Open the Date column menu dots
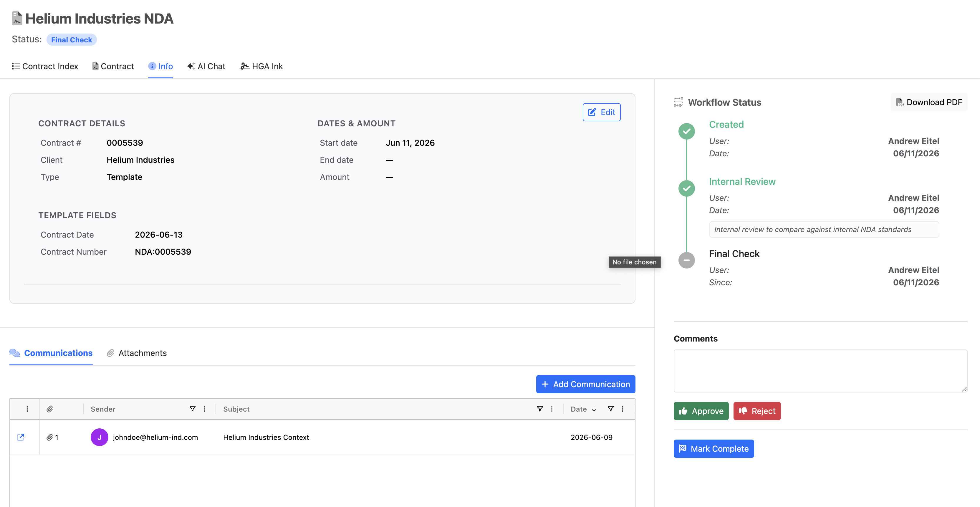The height and width of the screenshot is (507, 980). point(623,409)
